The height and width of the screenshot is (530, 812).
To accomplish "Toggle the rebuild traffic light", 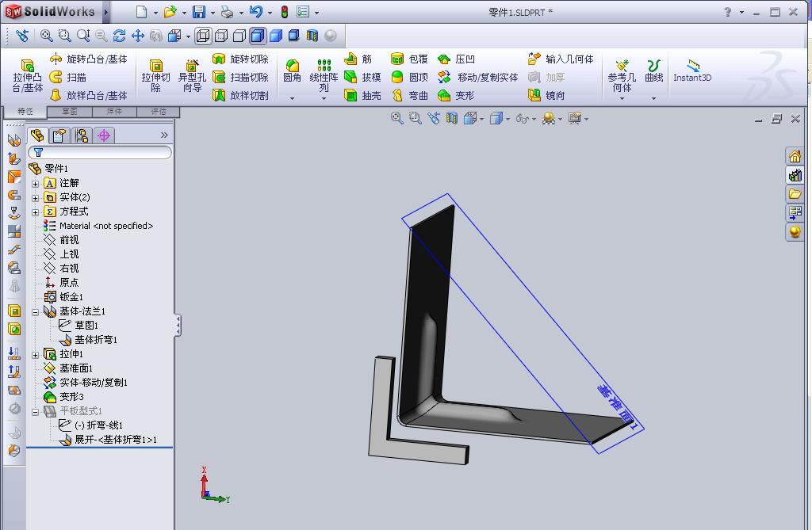I will click(285, 11).
